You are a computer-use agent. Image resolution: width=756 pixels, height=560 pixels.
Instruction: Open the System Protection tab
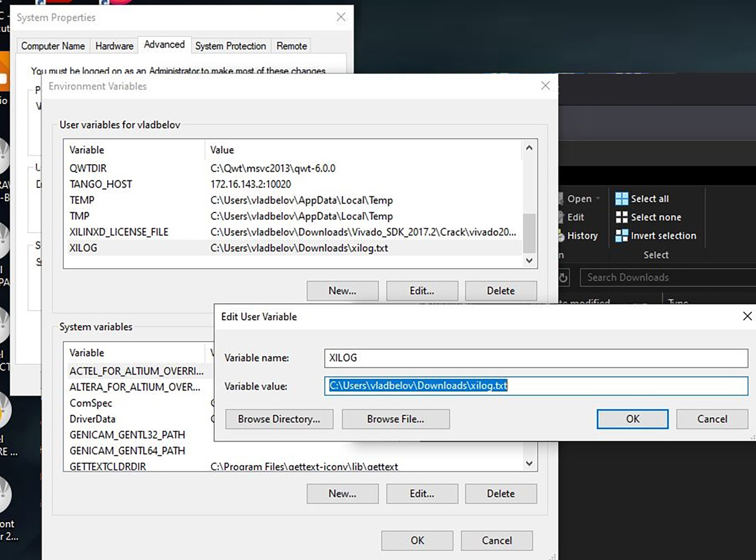point(230,46)
